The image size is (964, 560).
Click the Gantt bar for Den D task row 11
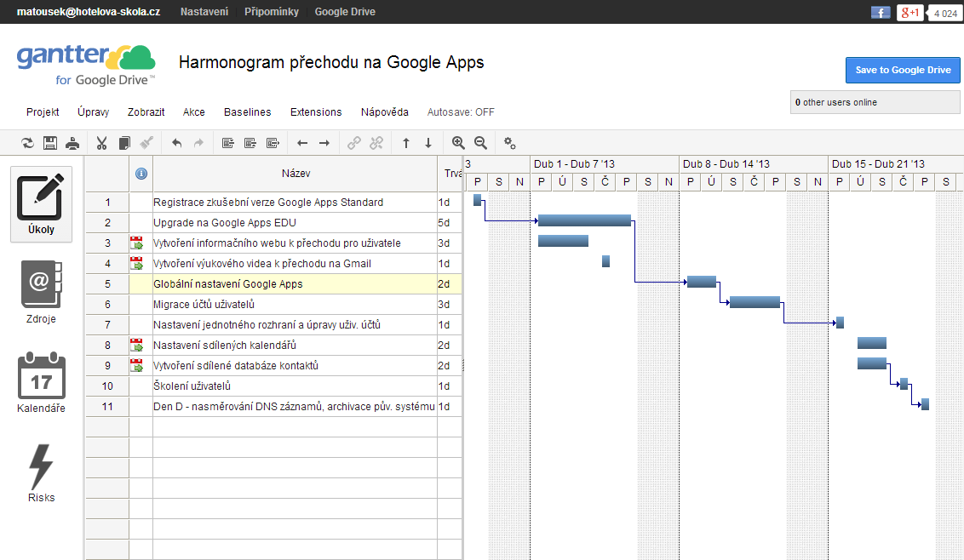pyautogui.click(x=926, y=404)
